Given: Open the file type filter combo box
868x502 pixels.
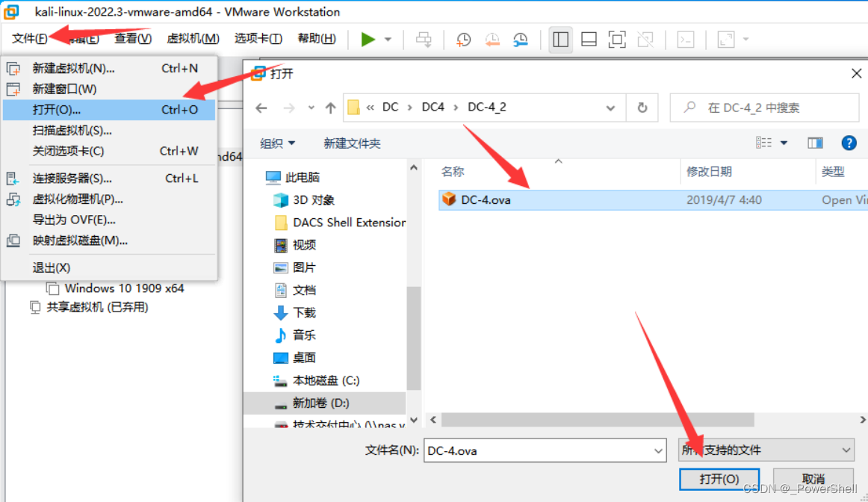Looking at the screenshot, I should (x=766, y=450).
